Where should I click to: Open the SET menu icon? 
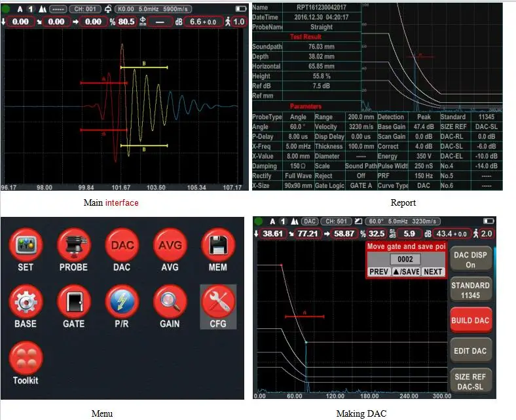(x=26, y=246)
